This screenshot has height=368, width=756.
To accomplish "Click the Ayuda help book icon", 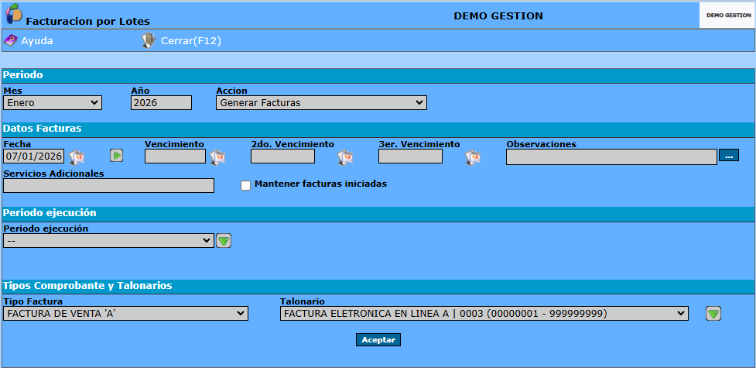I will point(11,41).
